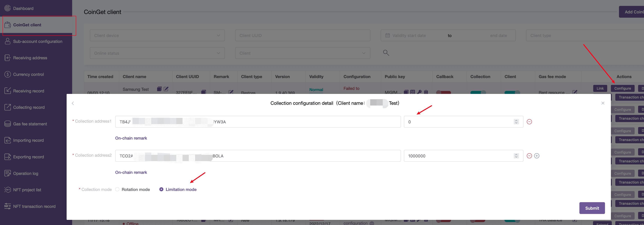The width and height of the screenshot is (644, 225).
Task: Open Receiving address in sidebar
Action: click(30, 58)
